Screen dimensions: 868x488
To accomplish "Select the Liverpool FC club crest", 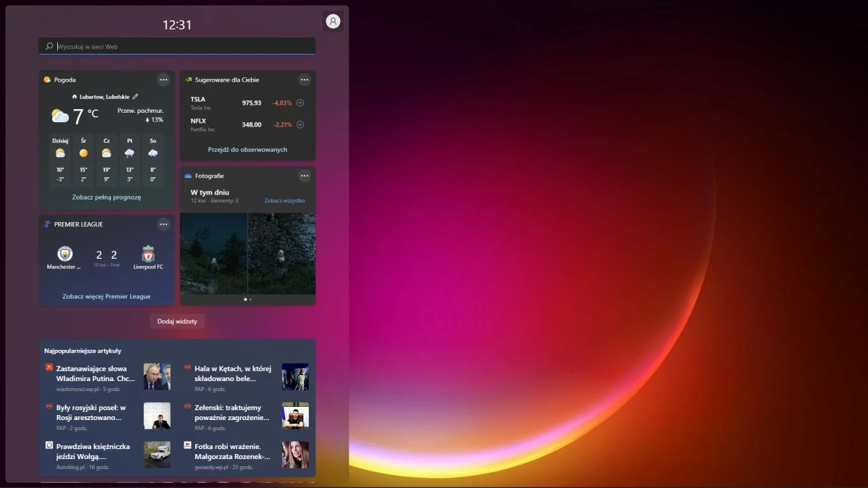I will 148,254.
